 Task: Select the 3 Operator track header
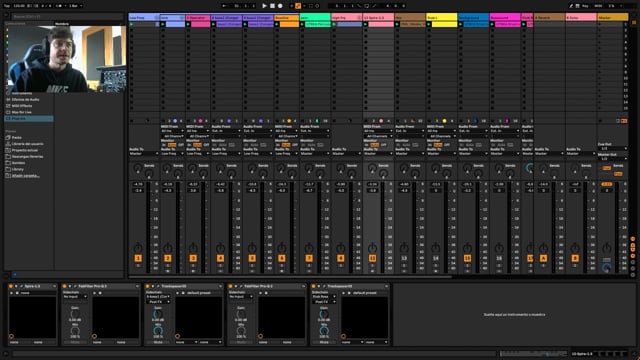(x=198, y=18)
